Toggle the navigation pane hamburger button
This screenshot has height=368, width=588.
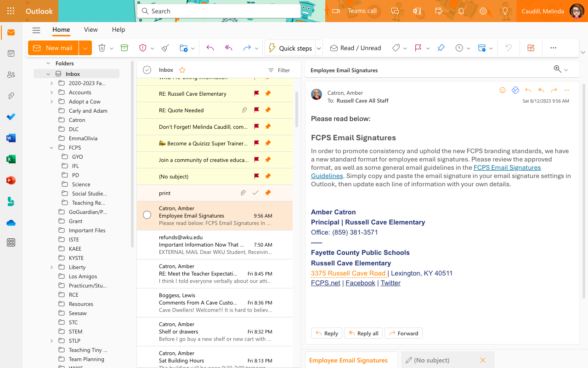(x=36, y=30)
